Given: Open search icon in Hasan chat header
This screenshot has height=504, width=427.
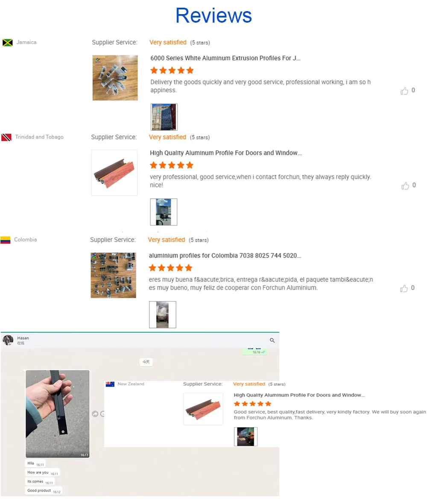Looking at the screenshot, I should (x=272, y=340).
